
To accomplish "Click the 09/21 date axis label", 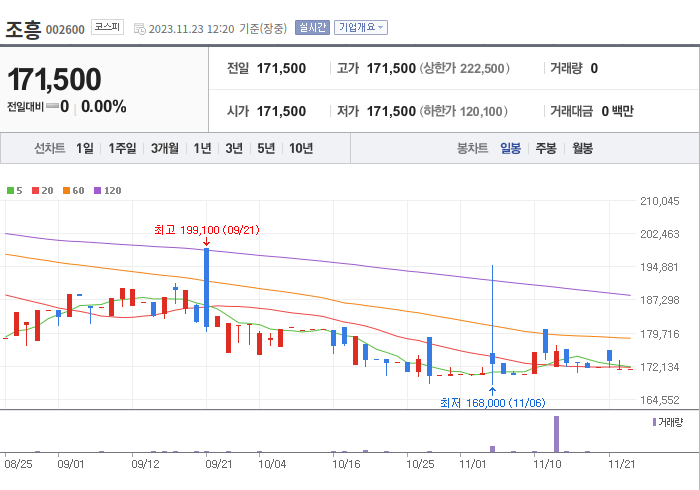I will [x=219, y=464].
